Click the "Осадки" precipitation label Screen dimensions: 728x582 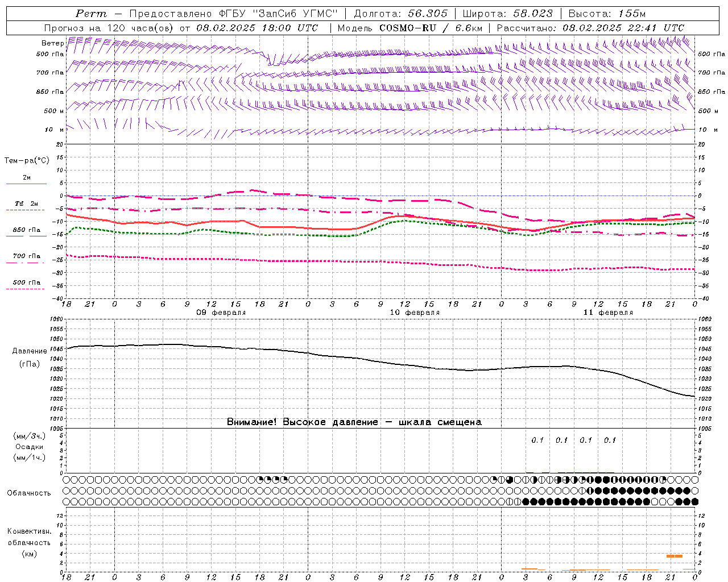point(29,447)
